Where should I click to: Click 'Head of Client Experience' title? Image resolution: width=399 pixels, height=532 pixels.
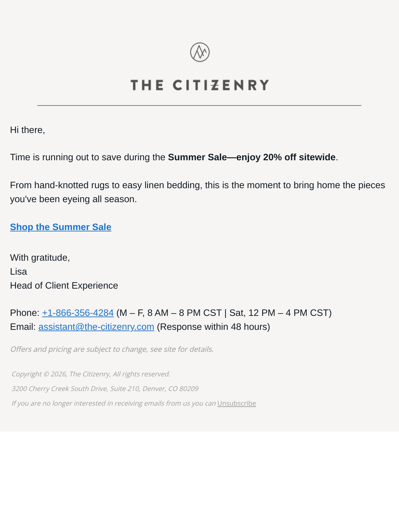[64, 286]
